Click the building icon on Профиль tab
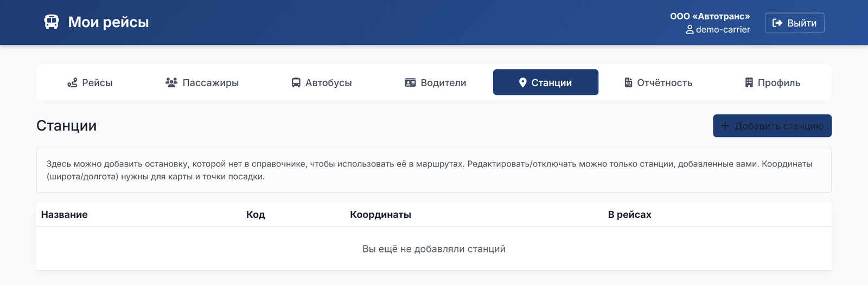Viewport: 868px width, 285px height. [749, 82]
